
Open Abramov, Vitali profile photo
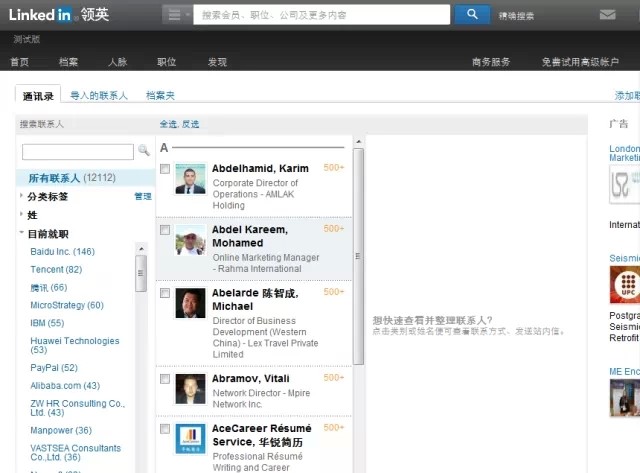[190, 389]
